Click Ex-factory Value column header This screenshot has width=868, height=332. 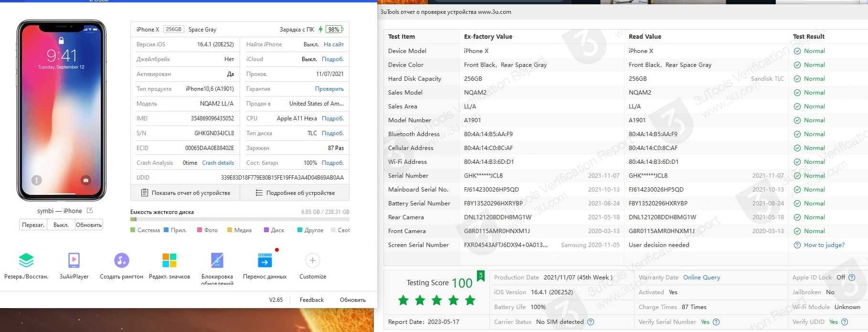[488, 37]
